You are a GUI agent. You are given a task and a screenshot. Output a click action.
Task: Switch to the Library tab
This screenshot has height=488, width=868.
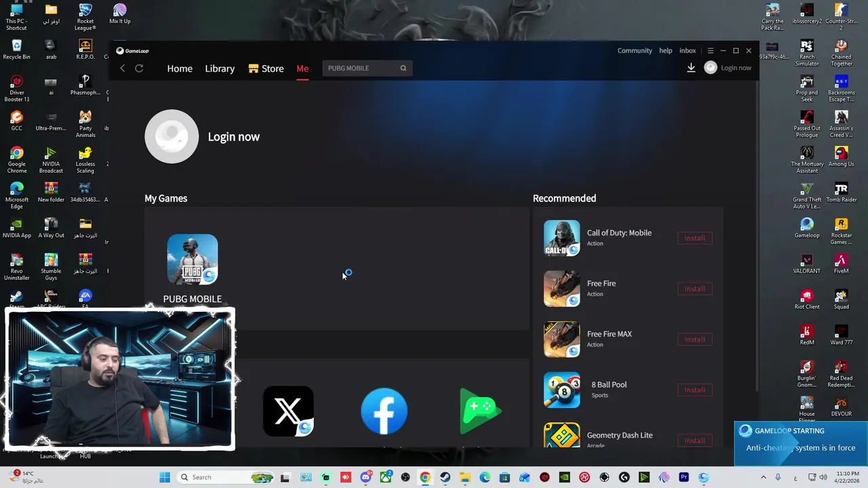click(x=220, y=68)
